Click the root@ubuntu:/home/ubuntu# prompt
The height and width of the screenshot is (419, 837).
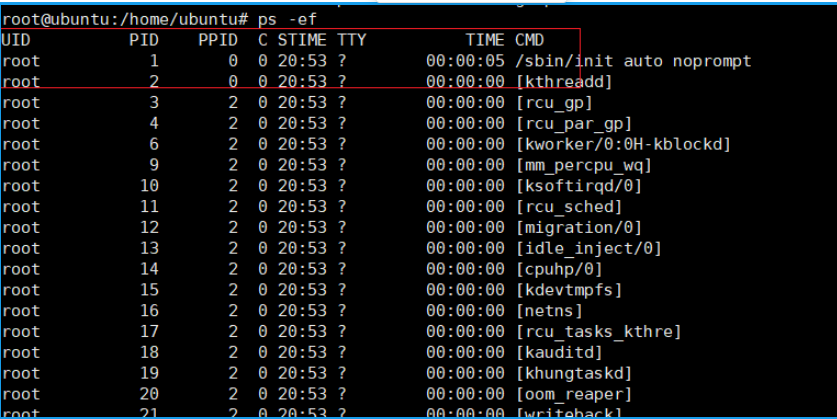click(125, 20)
